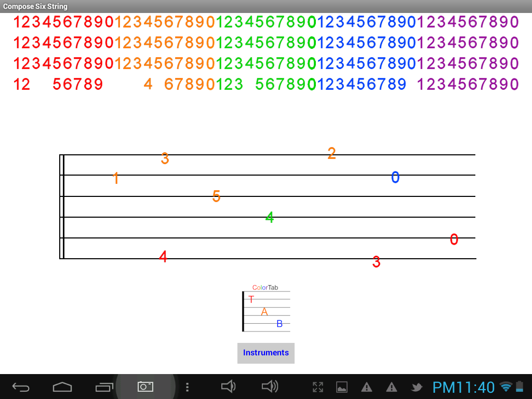Open the three-dot menu in navigation bar

coord(188,387)
